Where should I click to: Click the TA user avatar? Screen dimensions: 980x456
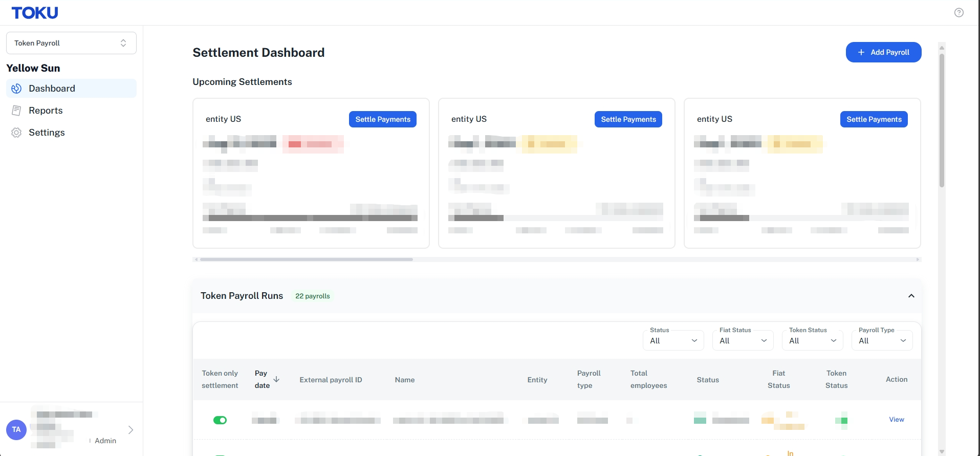pyautogui.click(x=16, y=430)
